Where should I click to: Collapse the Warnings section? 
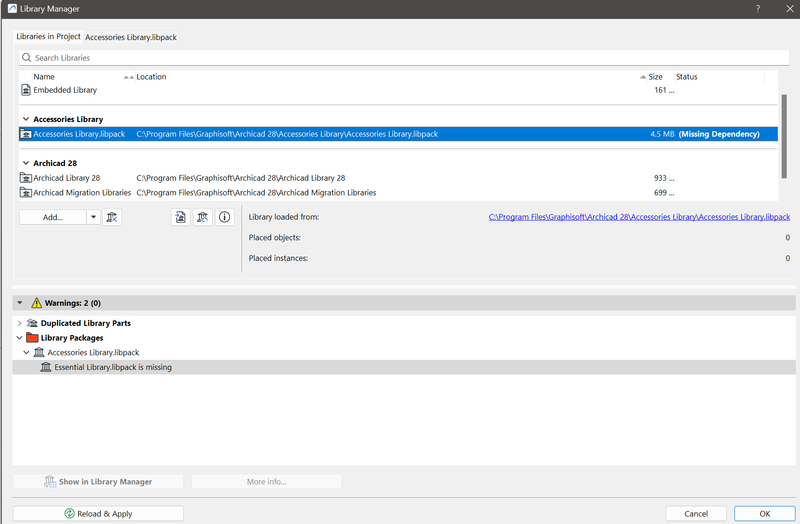click(x=19, y=303)
